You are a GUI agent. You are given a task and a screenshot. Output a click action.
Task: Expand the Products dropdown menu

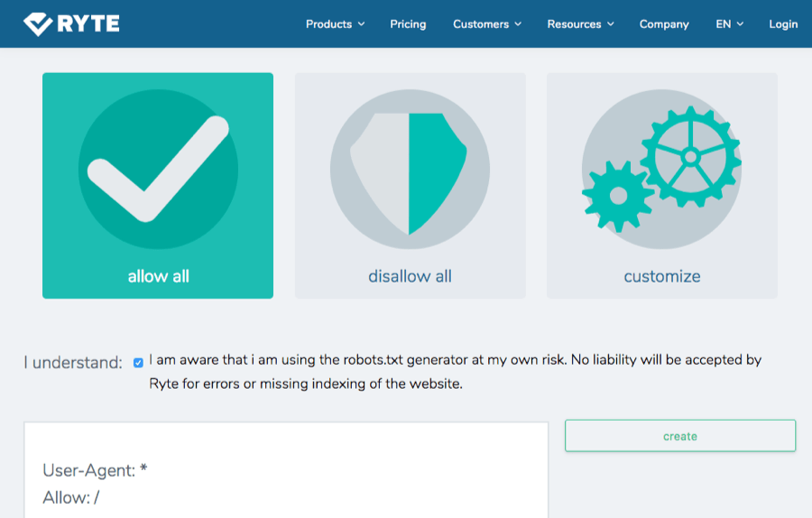pyautogui.click(x=335, y=24)
